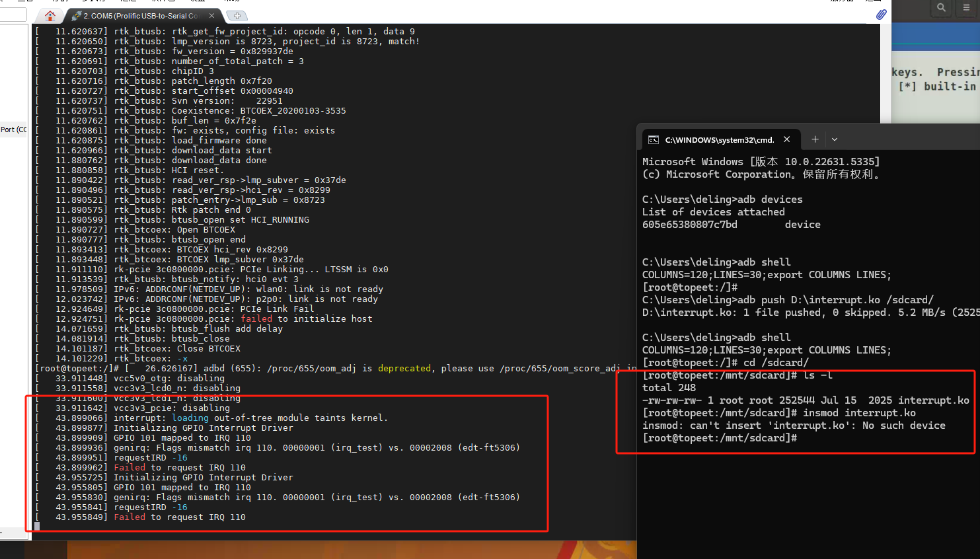Screen dimensions: 980x559
Task: Open the hamburger menu at top right
Action: (x=967, y=8)
